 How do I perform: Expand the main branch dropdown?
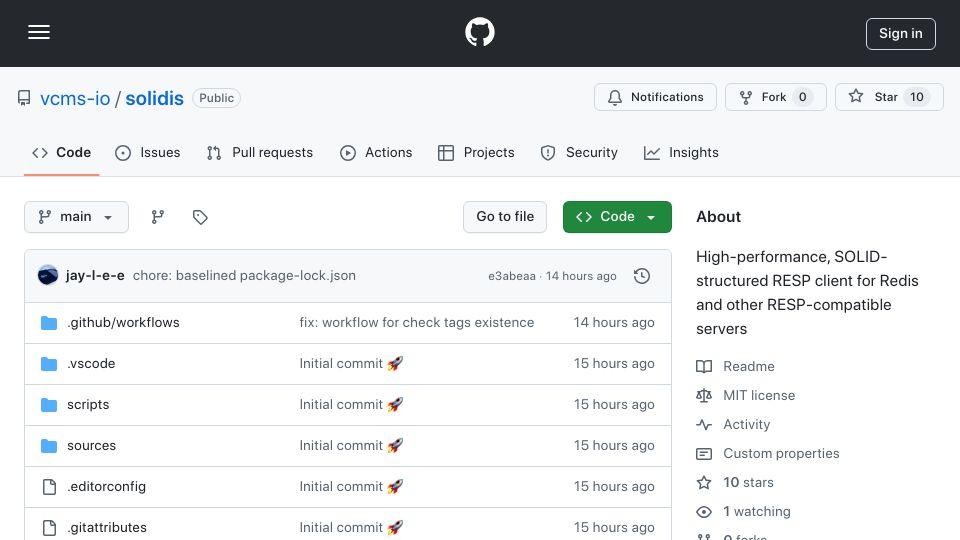77,217
